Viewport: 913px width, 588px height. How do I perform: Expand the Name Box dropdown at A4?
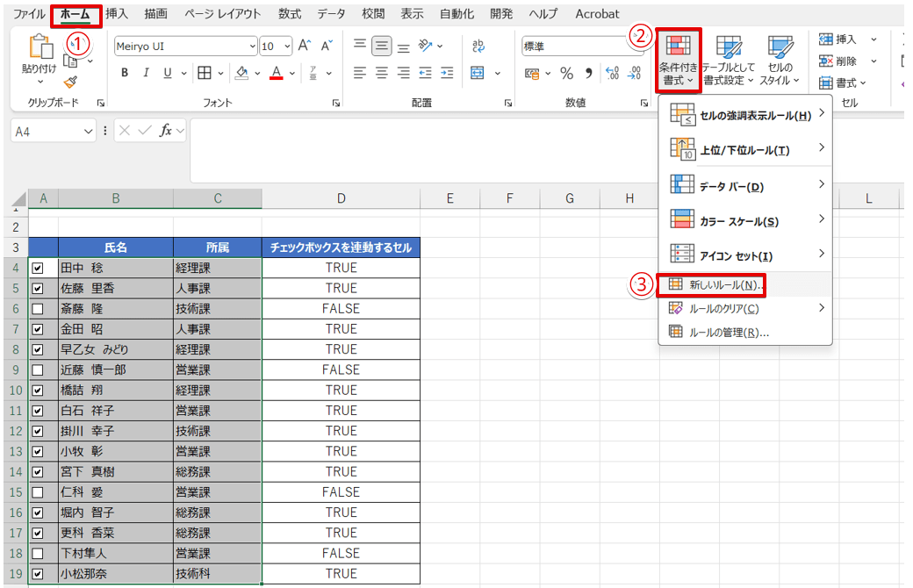tap(88, 132)
